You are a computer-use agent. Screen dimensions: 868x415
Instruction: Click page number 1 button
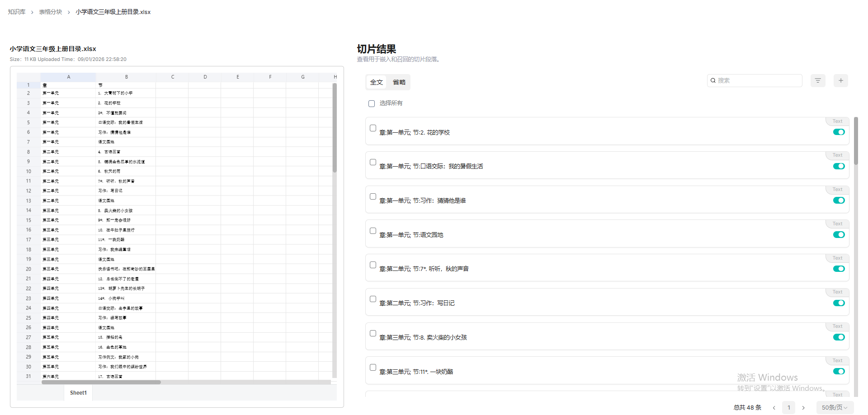[x=788, y=407]
